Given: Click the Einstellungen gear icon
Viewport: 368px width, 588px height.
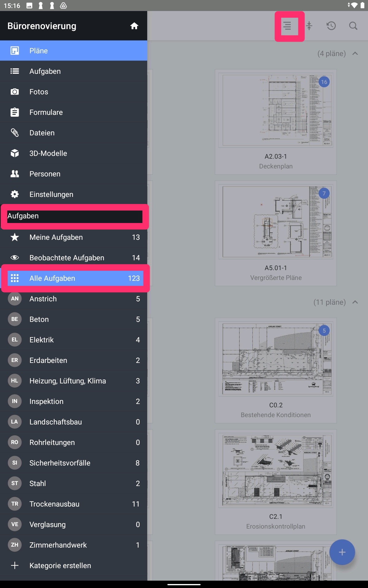Looking at the screenshot, I should click(x=15, y=194).
